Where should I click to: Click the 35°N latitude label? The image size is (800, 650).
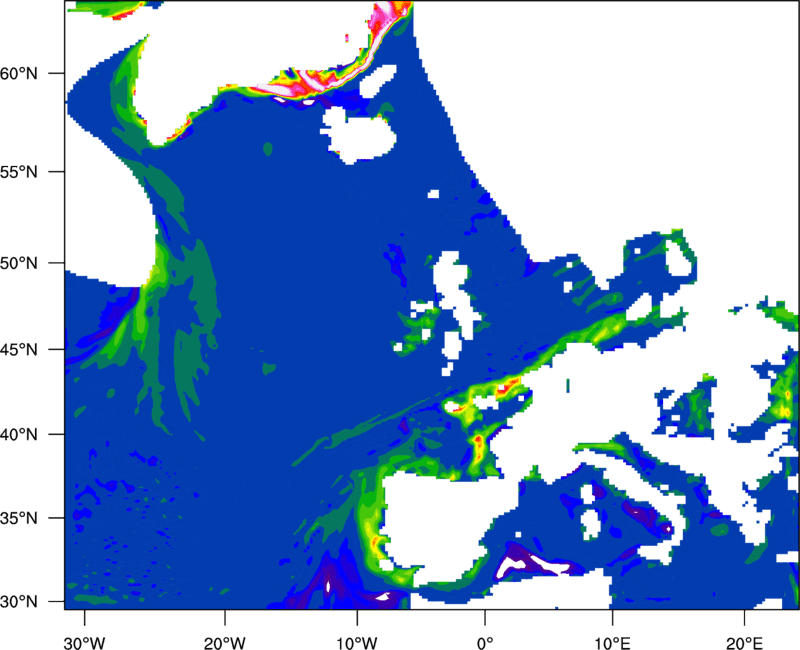pyautogui.click(x=19, y=518)
